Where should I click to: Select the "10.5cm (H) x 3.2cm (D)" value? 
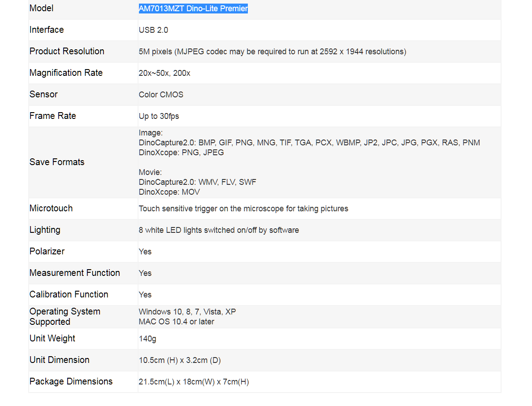(180, 360)
